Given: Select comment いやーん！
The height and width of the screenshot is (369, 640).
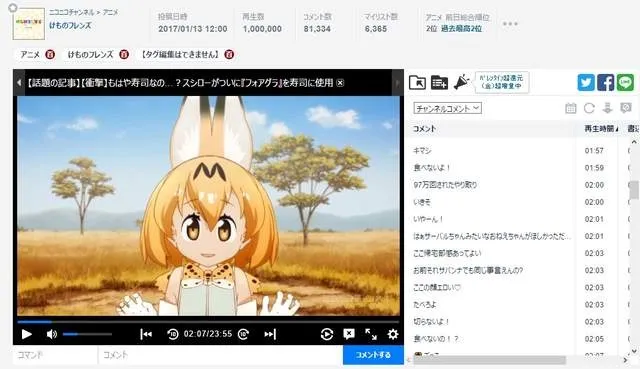Looking at the screenshot, I should point(428,219).
